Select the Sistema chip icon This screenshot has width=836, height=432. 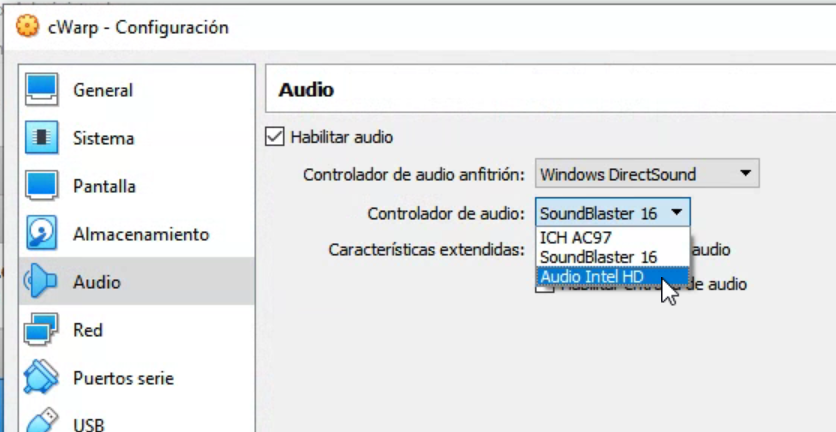42,138
